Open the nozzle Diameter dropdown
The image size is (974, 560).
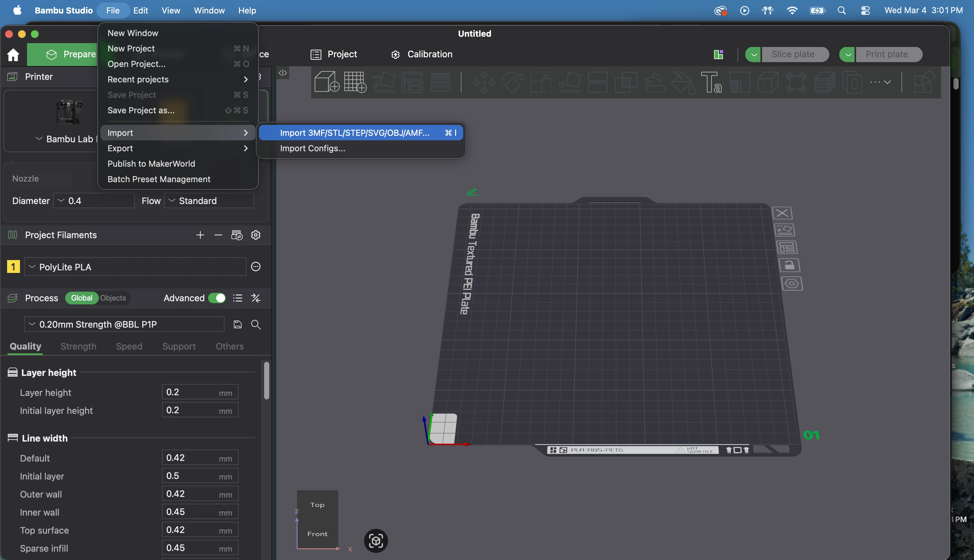coord(94,201)
